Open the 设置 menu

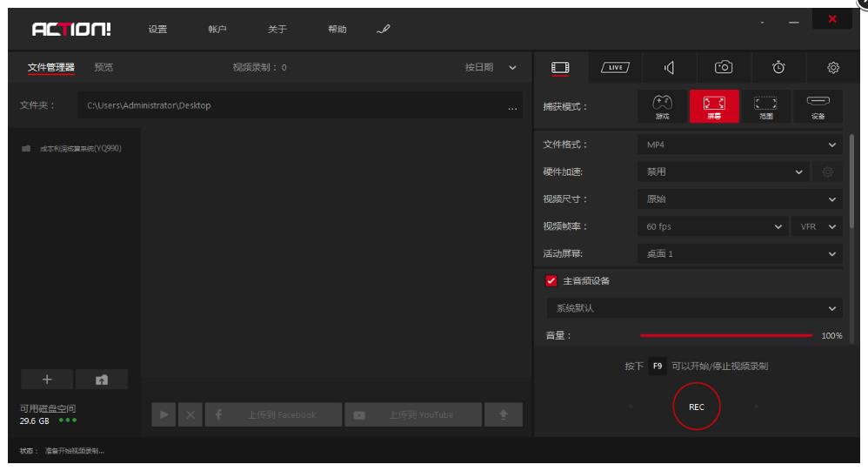[157, 30]
